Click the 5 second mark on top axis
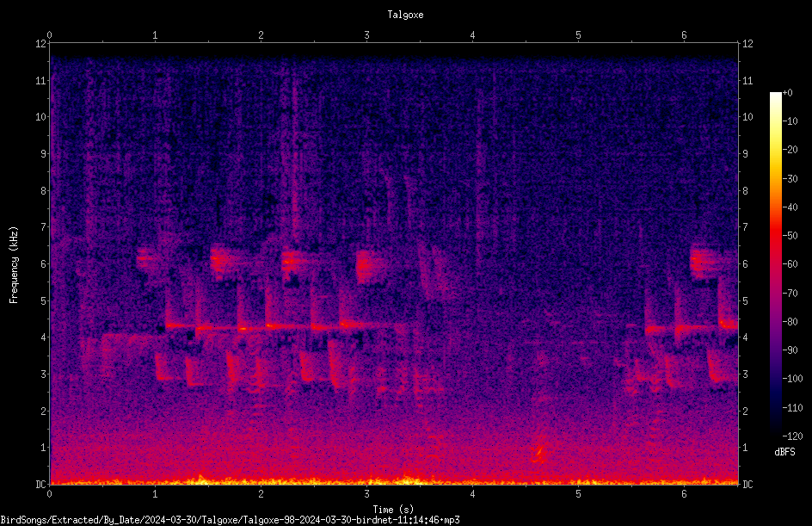This screenshot has width=812, height=526. [x=578, y=35]
